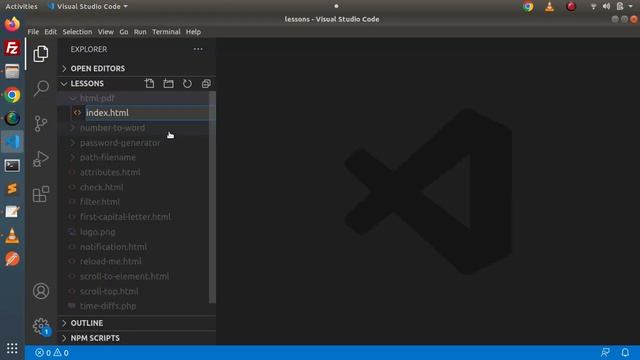Launch Firefox from the dock

tap(12, 24)
